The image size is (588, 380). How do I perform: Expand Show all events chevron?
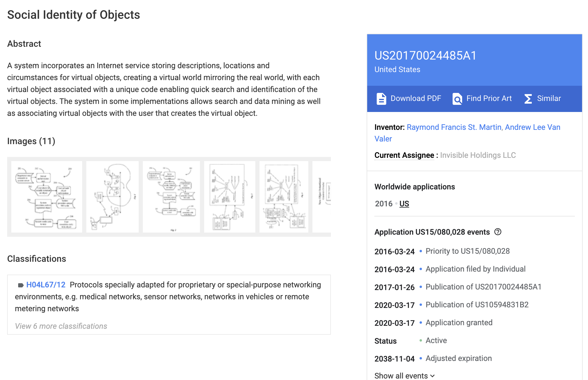[x=432, y=376]
